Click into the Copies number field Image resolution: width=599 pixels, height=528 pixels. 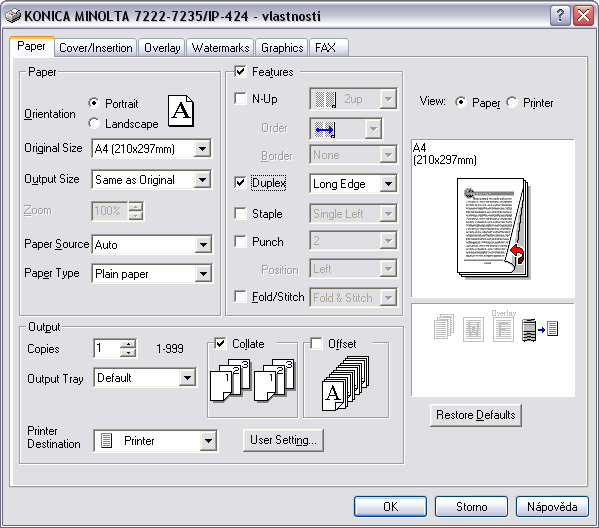[107, 348]
